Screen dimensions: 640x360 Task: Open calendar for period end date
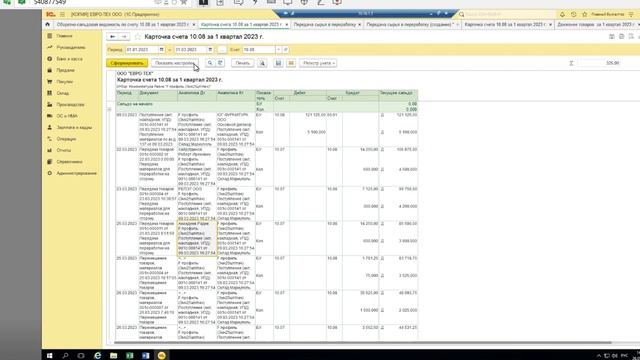click(210, 49)
